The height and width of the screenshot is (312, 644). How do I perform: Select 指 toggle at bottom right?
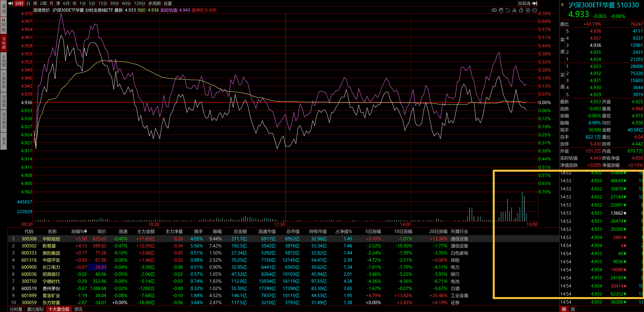pos(573,309)
